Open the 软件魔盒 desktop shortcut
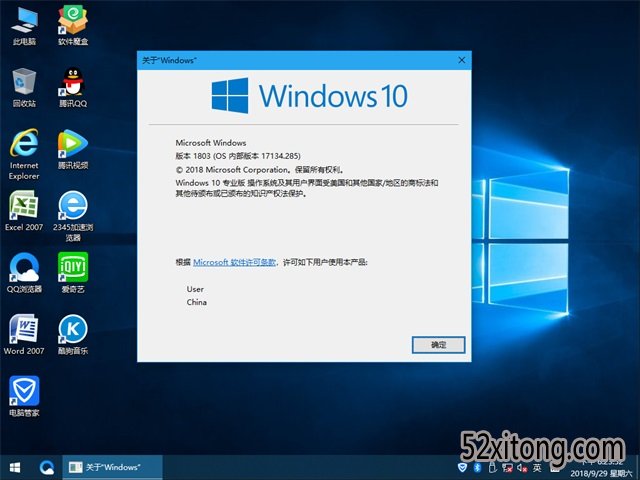 coord(73,25)
